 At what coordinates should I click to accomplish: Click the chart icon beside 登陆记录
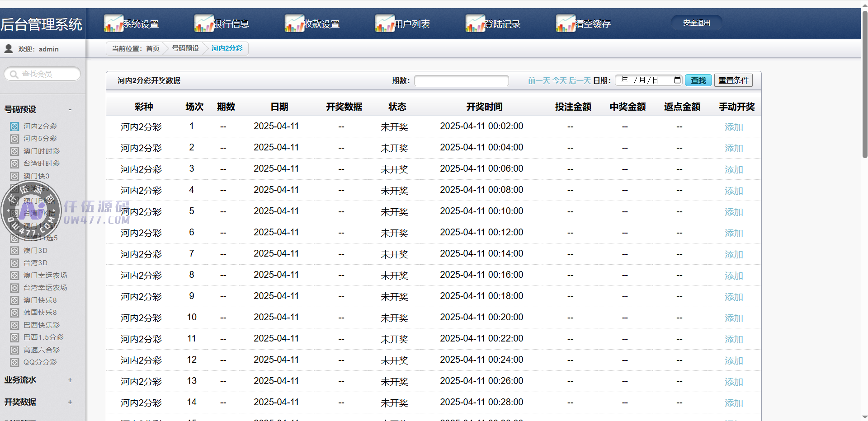pos(475,23)
